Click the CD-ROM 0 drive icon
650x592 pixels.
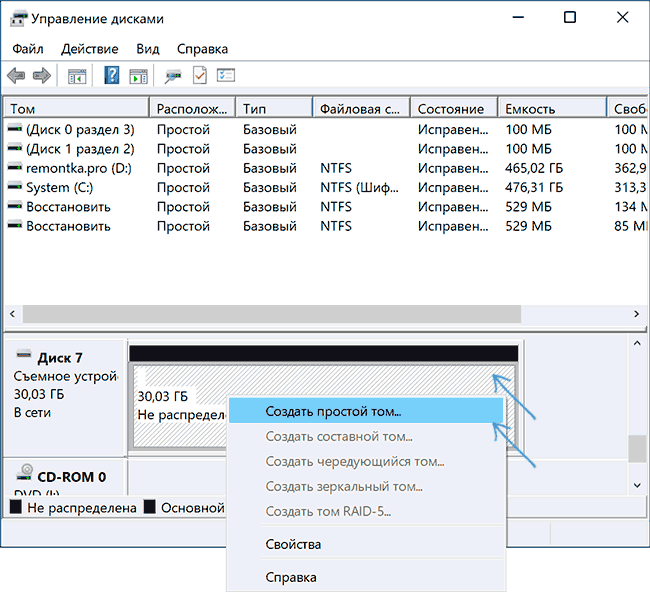click(x=24, y=472)
